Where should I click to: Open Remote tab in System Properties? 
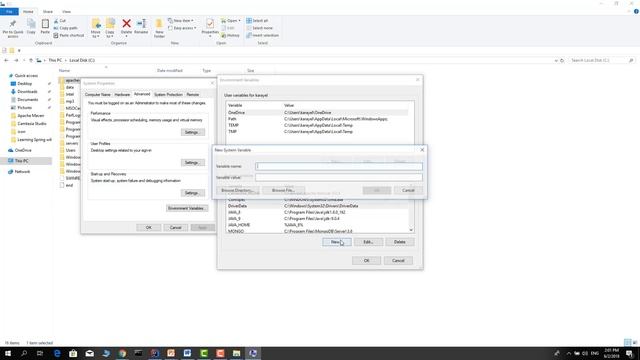tap(193, 95)
